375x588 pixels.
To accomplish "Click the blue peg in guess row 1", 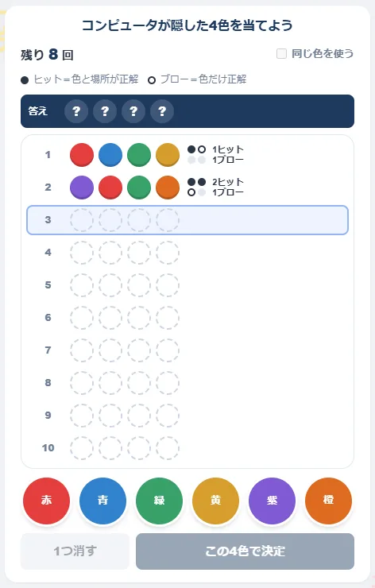I will coord(110,154).
